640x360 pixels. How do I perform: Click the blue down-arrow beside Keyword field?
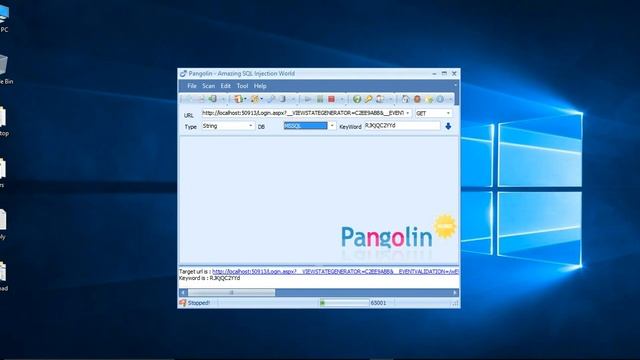[x=448, y=126]
